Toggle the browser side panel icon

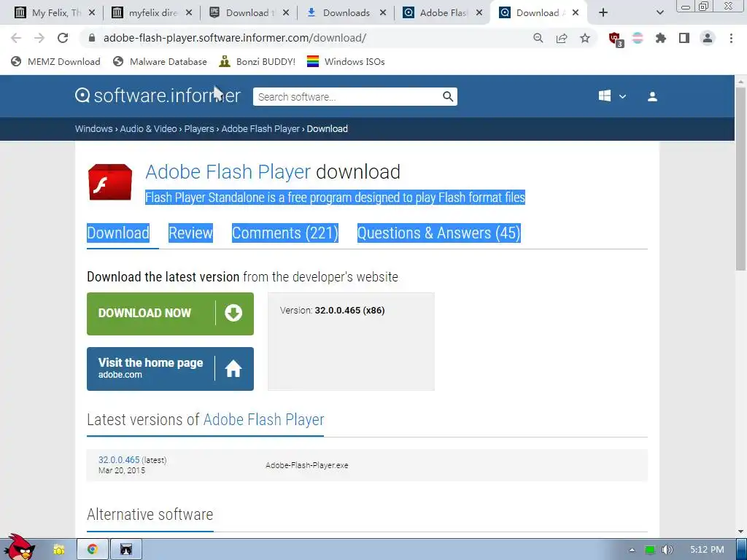coord(684,38)
